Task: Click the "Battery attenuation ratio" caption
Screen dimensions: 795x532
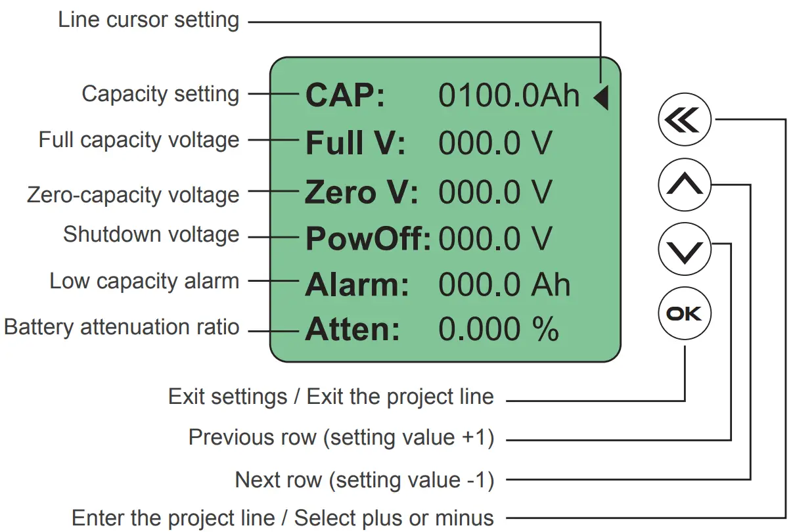Action: [122, 326]
